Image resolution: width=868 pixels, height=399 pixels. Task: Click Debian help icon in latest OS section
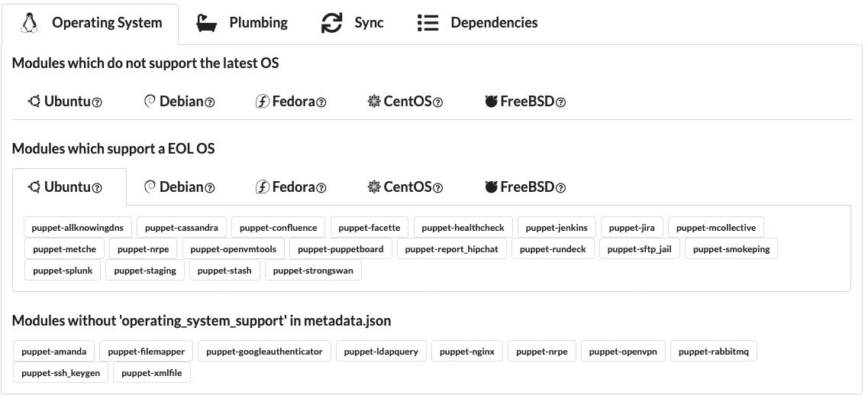point(210,102)
